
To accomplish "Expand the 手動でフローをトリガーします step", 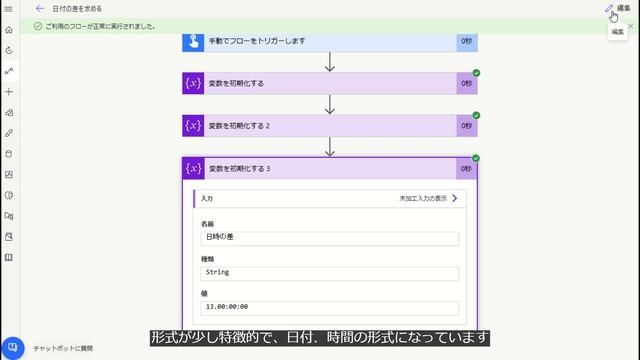I will tap(330, 41).
